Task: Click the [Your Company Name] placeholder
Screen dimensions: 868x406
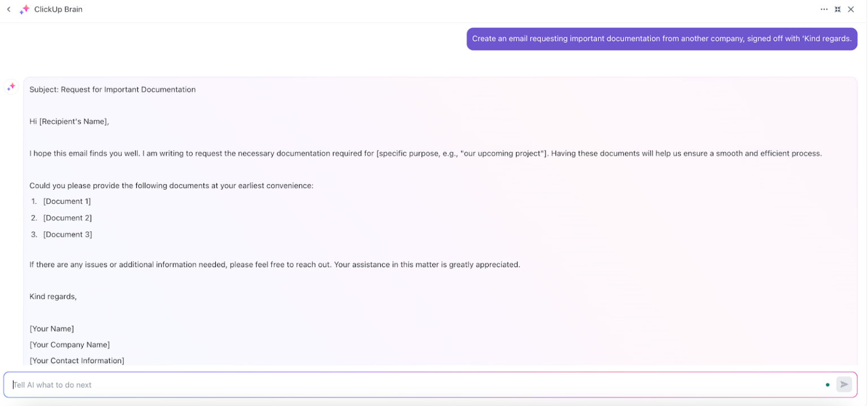Action: point(70,344)
